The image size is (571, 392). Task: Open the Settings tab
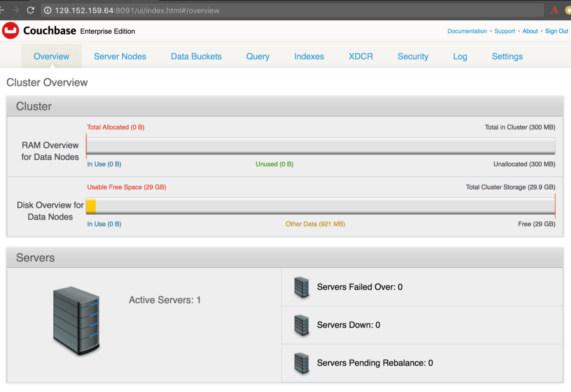coord(507,56)
